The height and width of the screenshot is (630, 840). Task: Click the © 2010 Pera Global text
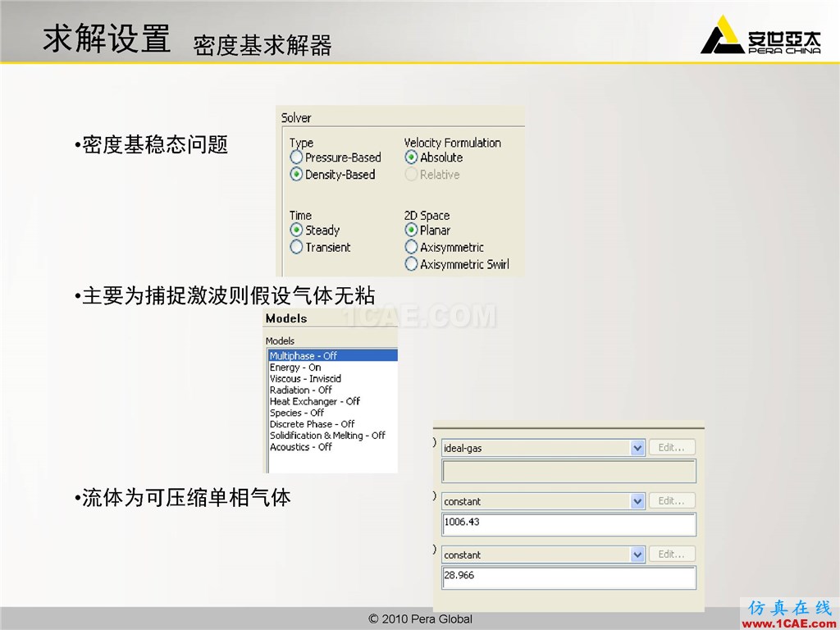pos(421,619)
